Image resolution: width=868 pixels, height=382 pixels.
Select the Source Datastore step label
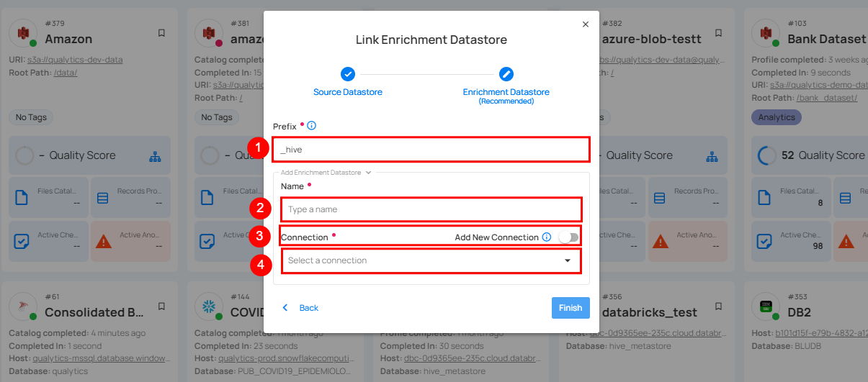point(348,93)
